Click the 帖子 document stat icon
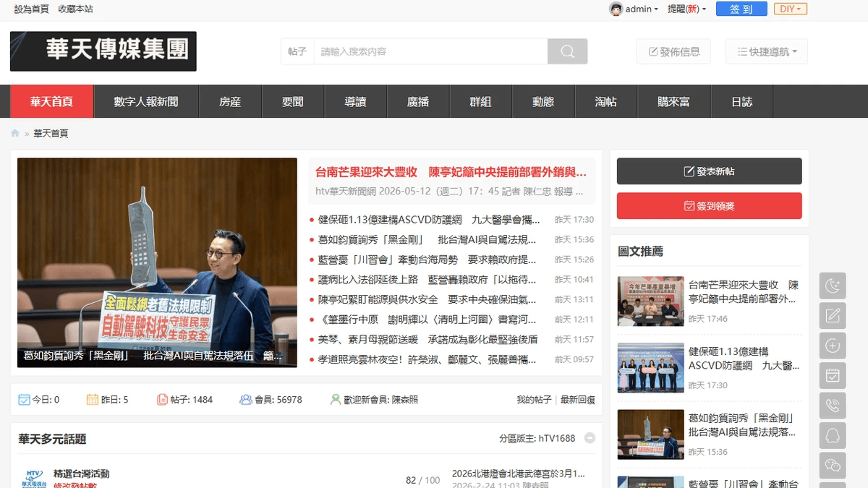The height and width of the screenshot is (488, 868). (162, 399)
